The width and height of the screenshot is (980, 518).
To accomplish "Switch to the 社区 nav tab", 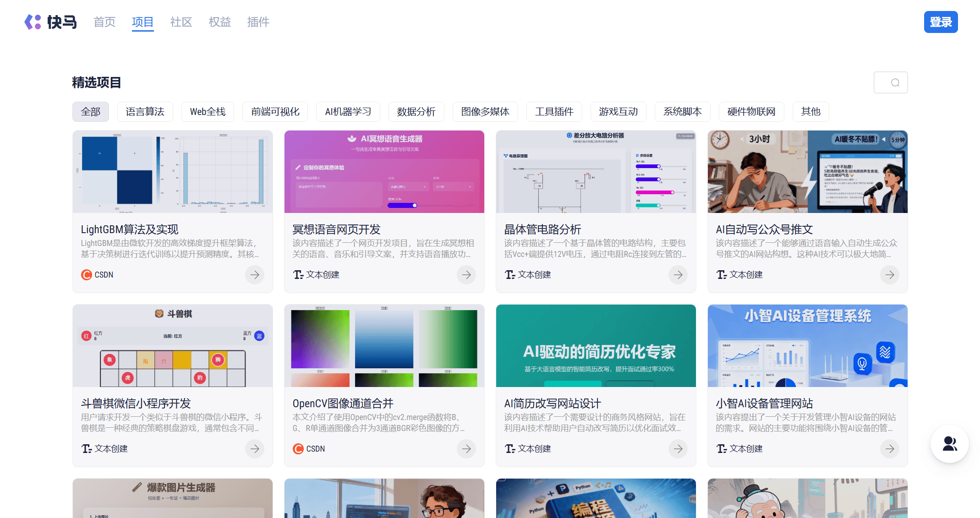I will [181, 22].
